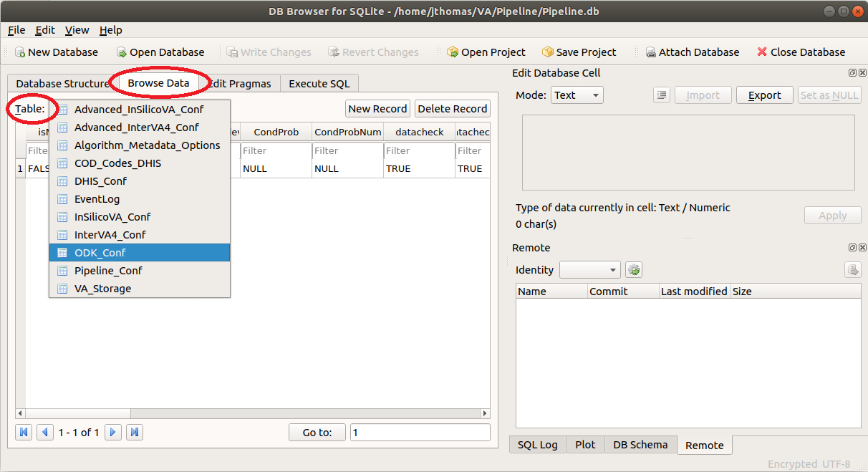
Task: Select the Remote bottom tab
Action: point(705,445)
